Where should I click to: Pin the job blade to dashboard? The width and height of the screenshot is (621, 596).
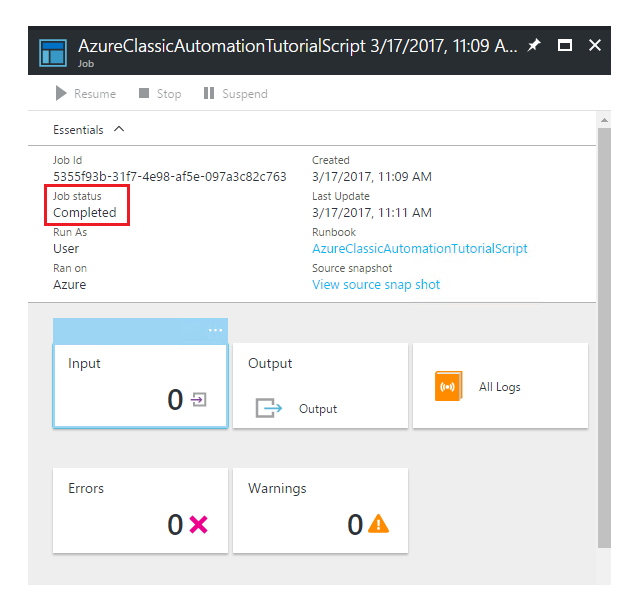pos(534,45)
